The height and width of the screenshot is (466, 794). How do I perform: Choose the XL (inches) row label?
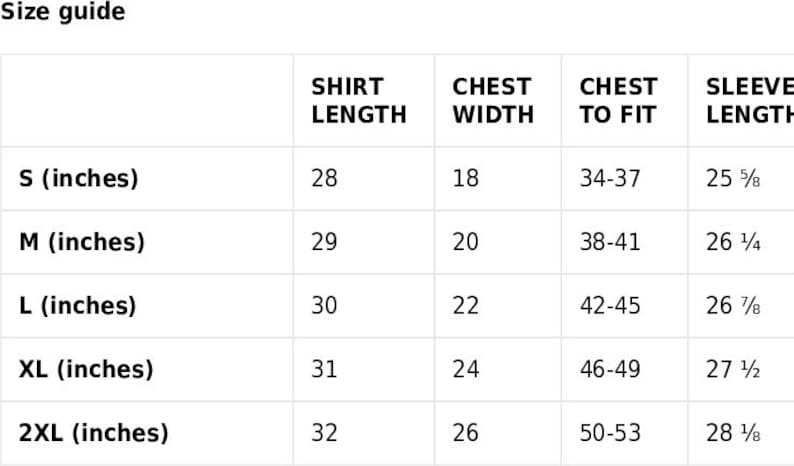[86, 369]
